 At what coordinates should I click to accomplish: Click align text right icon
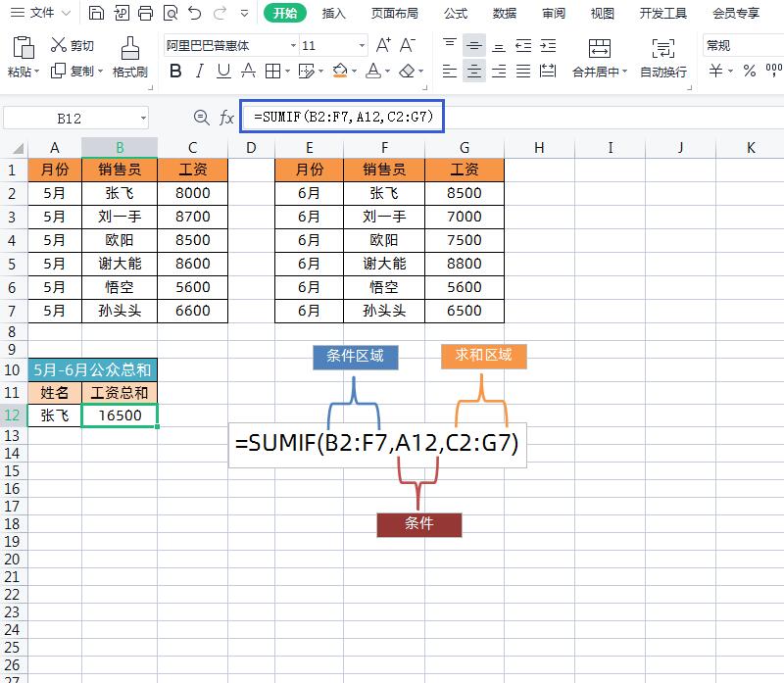(x=499, y=71)
